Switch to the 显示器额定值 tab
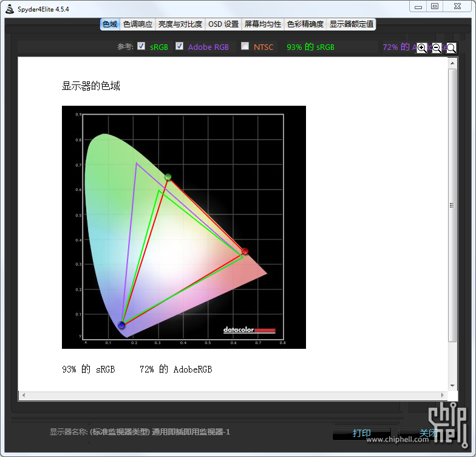 [x=352, y=24]
